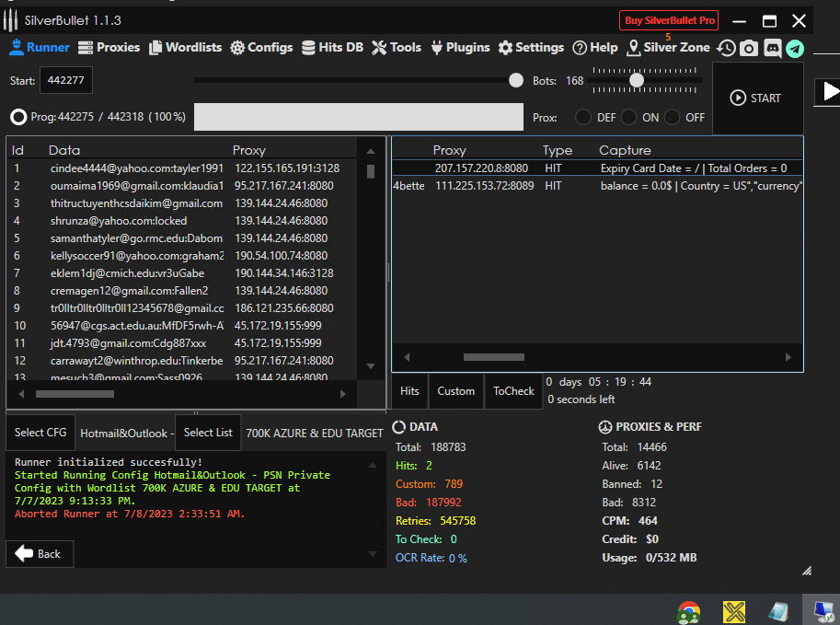Click the data list scroll-down arrow
The width and height of the screenshot is (840, 625).
[371, 365]
